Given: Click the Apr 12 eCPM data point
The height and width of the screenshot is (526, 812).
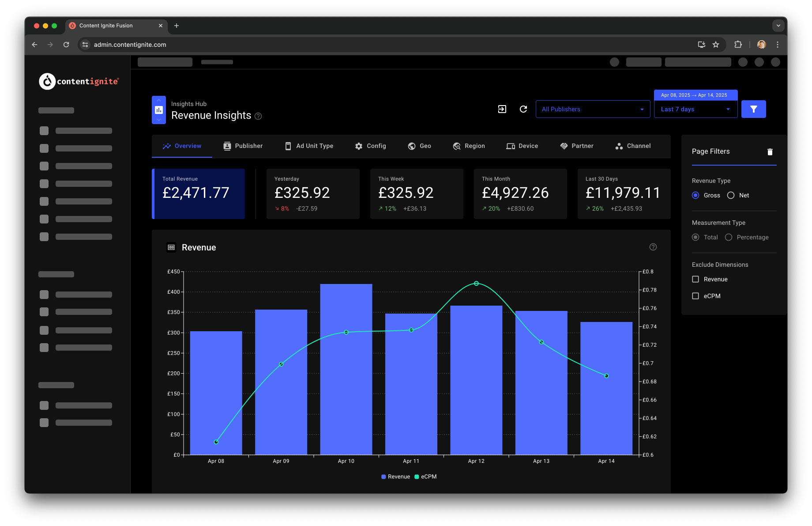Looking at the screenshot, I should tap(476, 284).
